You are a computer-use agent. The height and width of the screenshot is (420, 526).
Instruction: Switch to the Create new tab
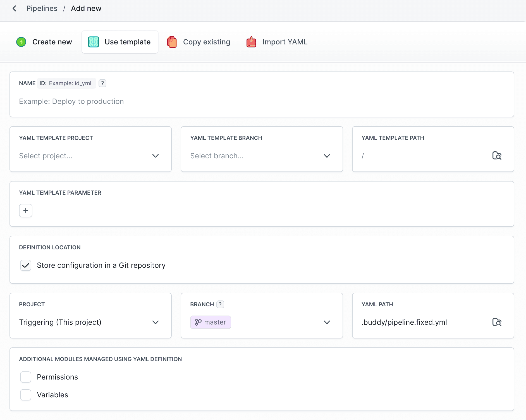[45, 42]
